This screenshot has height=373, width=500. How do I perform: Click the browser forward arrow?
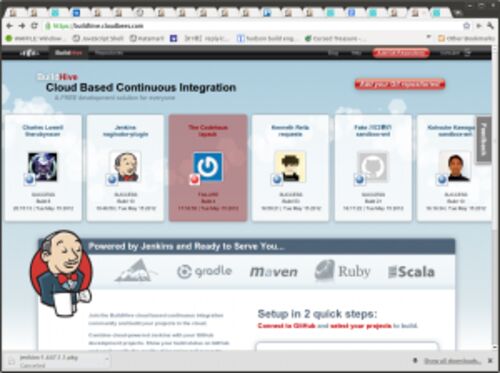pyautogui.click(x=22, y=26)
